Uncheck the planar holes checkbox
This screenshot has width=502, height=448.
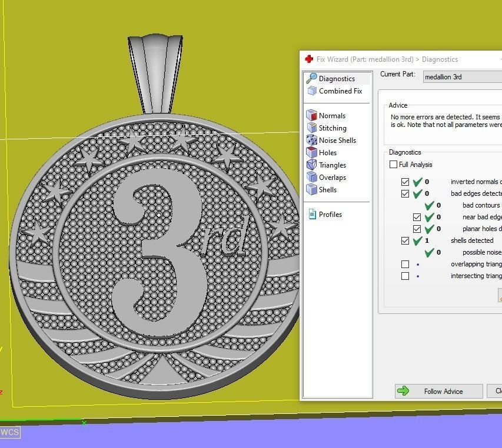coord(417,229)
